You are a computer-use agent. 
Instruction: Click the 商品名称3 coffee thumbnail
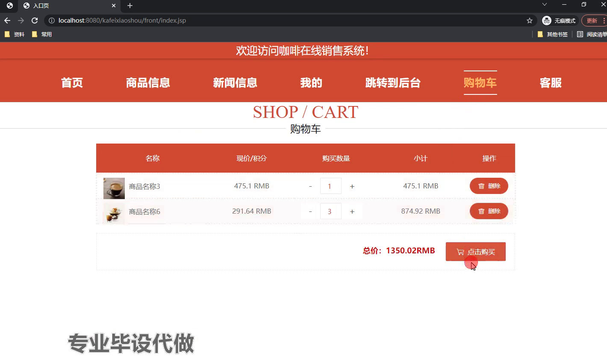[x=114, y=188]
